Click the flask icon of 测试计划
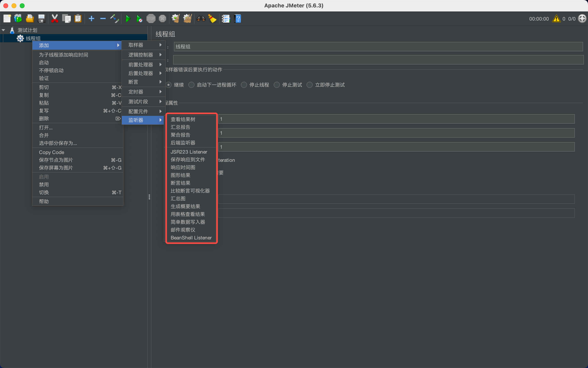588x368 pixels. [x=12, y=30]
